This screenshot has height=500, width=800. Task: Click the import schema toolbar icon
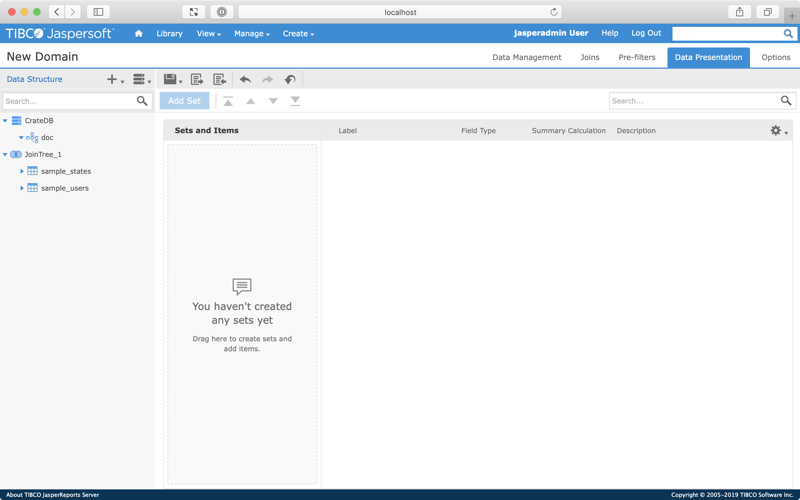pos(219,79)
